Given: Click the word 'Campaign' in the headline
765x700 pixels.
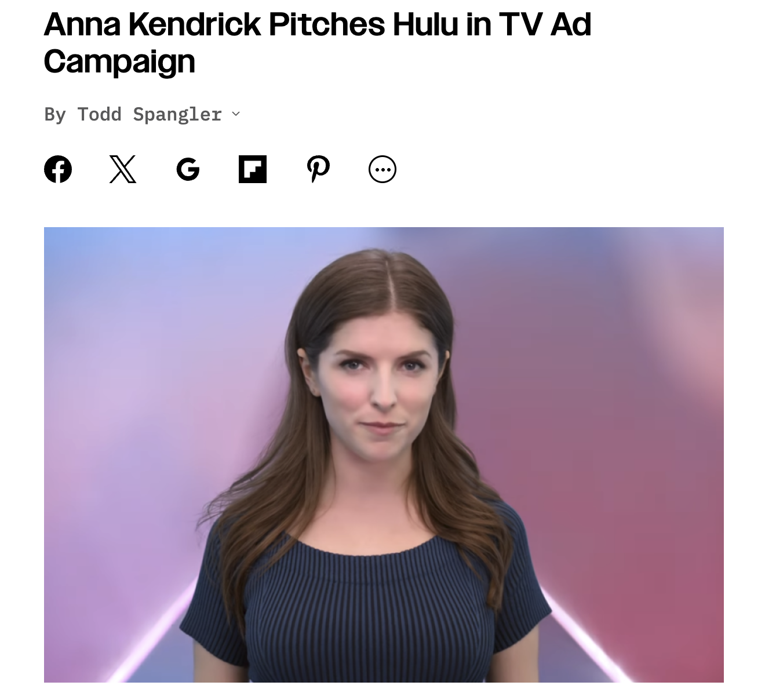Looking at the screenshot, I should (119, 61).
